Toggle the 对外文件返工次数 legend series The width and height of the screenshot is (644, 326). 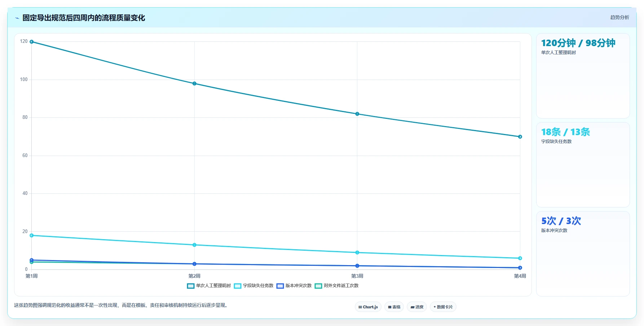pos(337,286)
